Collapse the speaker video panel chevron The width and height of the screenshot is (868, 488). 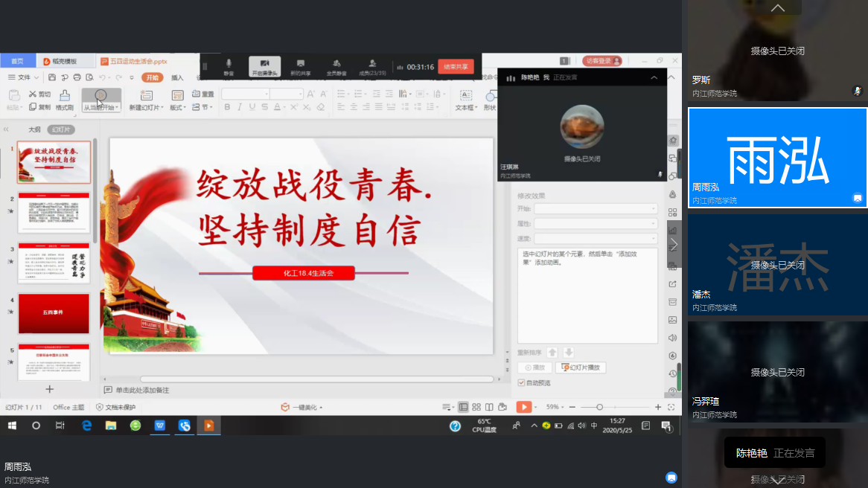[x=654, y=77]
